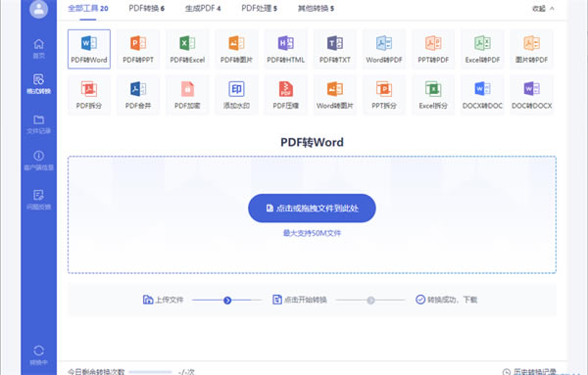Open the PDF加密 encryption tool

click(187, 95)
